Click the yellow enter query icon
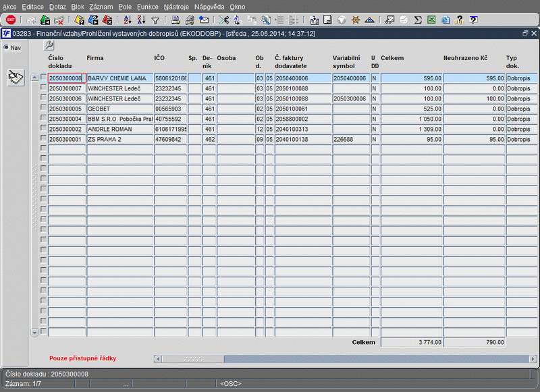The image size is (540, 392). click(x=79, y=20)
